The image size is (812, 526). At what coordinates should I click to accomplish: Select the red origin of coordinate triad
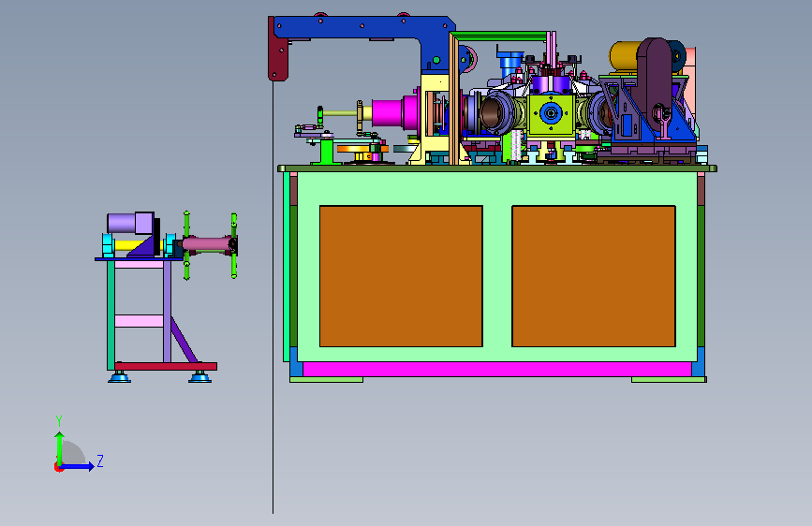coord(58,467)
